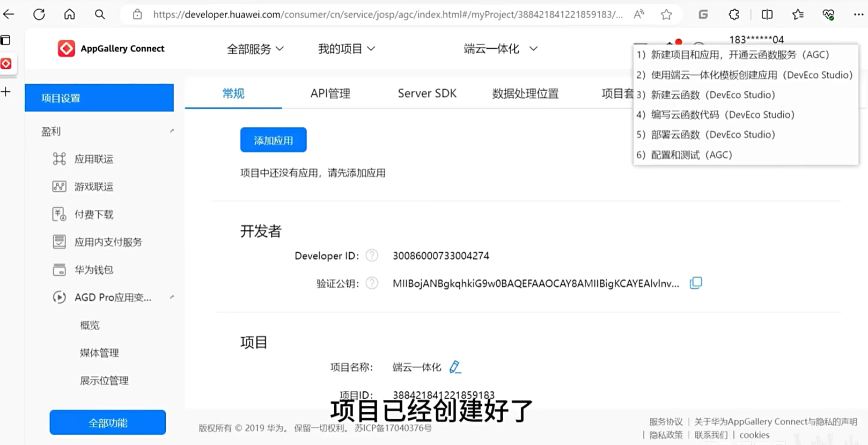Open the AppGallery Connect logo
This screenshot has width=868, height=445.
click(111, 48)
